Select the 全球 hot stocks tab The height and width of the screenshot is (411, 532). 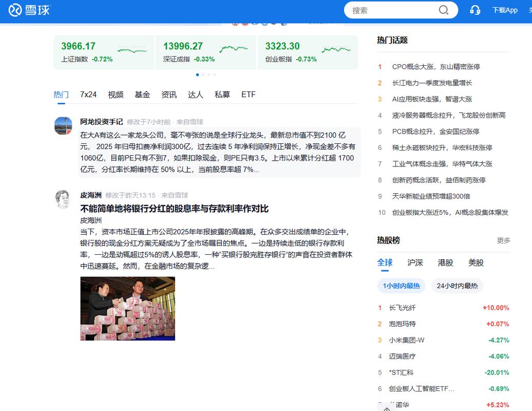click(385, 263)
